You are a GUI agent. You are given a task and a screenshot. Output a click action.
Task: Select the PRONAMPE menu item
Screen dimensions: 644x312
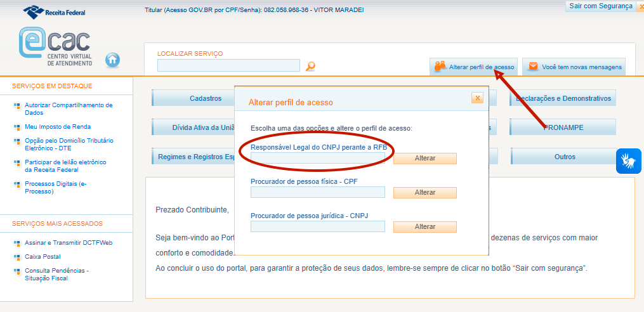coord(563,127)
